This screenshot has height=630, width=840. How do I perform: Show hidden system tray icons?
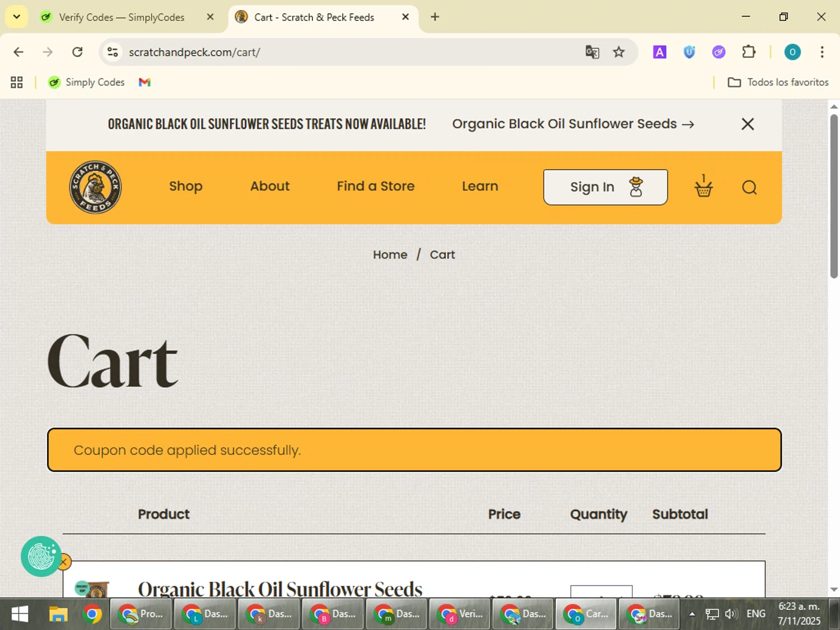pos(692,614)
